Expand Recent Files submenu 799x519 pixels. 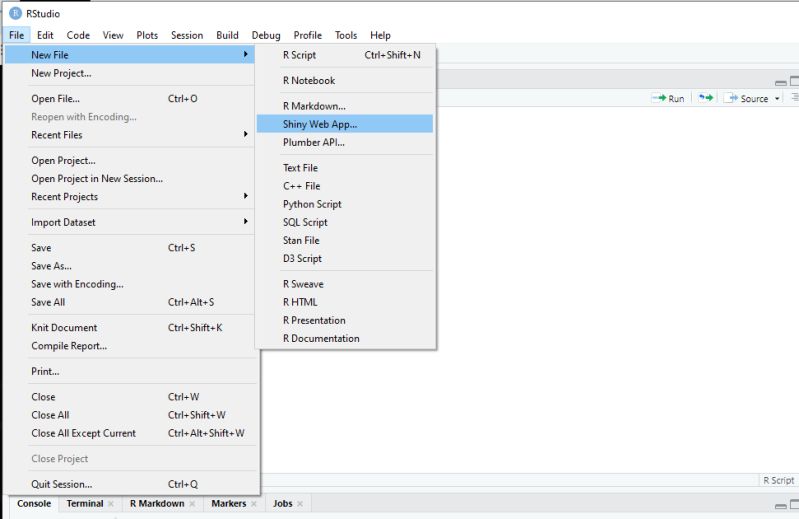pyautogui.click(x=129, y=135)
